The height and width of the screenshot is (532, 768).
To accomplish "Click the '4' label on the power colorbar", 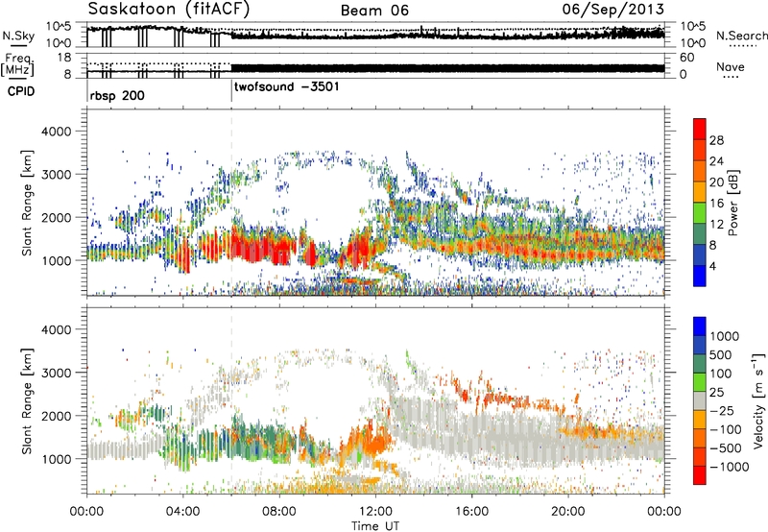I will click(x=712, y=266).
